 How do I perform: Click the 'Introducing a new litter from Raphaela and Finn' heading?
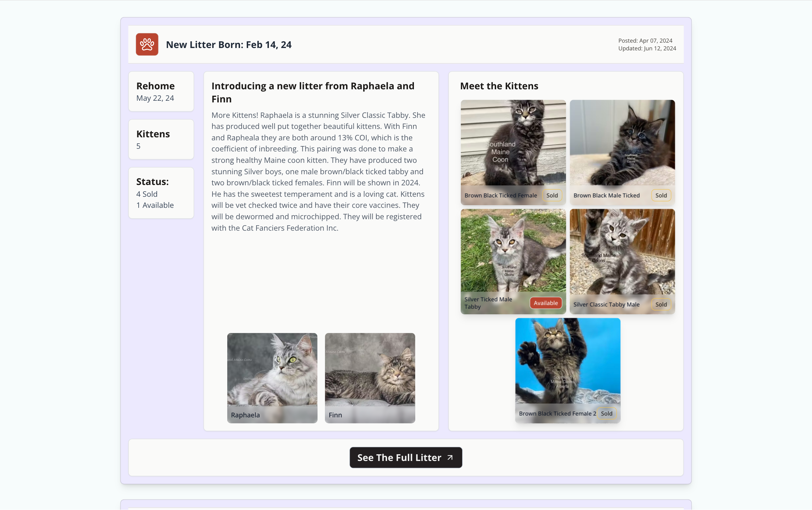point(313,92)
